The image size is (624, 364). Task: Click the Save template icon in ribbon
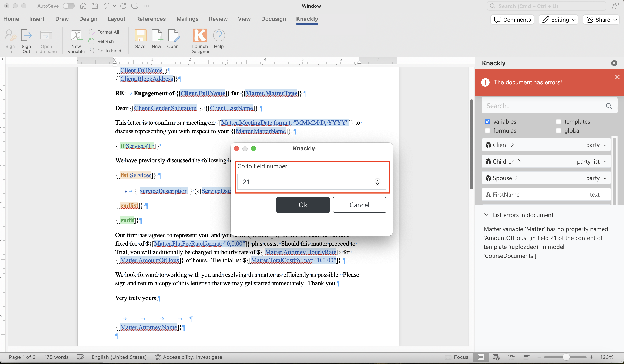click(x=140, y=36)
